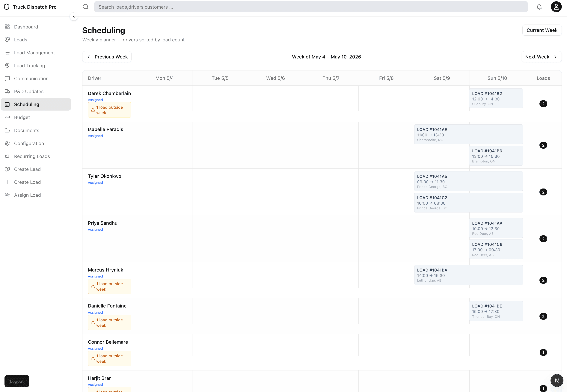This screenshot has width=567, height=392.
Task: Open load #1041A5 Prince George card
Action: pos(468,181)
